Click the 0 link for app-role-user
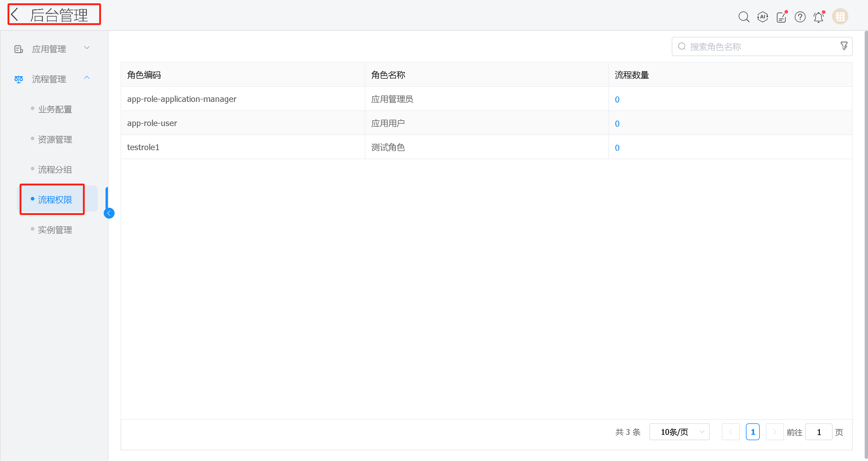The width and height of the screenshot is (868, 461). [x=617, y=123]
